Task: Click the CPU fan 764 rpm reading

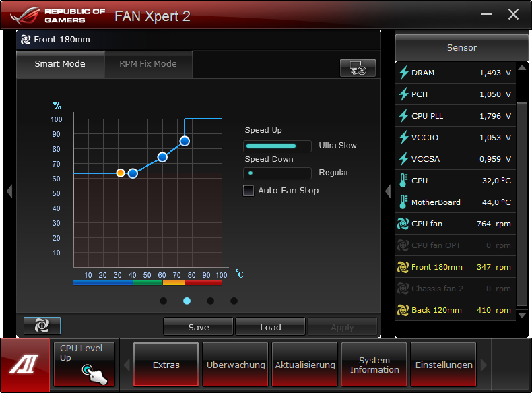Action: point(494,224)
